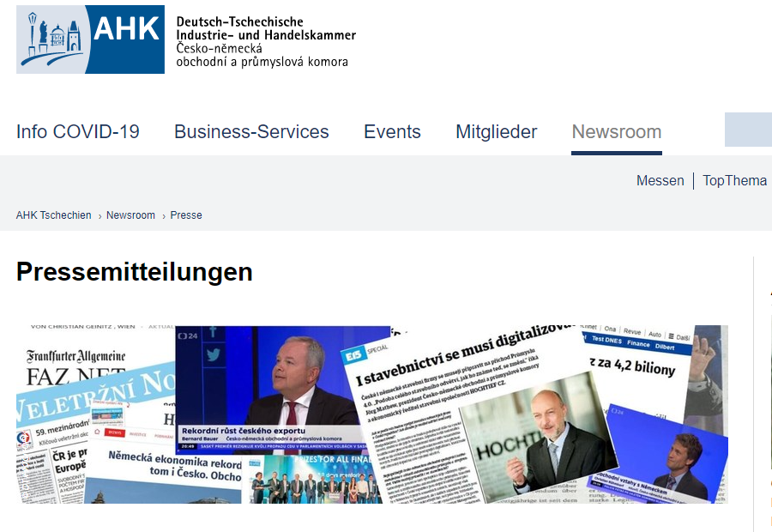Image resolution: width=772 pixels, height=532 pixels.
Task: Open the Mitglieder menu item
Action: 497,132
